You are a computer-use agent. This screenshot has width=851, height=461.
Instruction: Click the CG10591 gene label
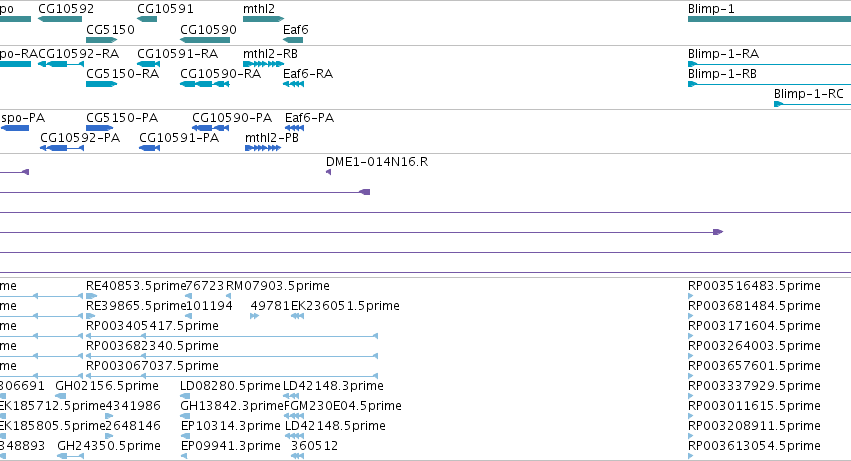click(165, 9)
